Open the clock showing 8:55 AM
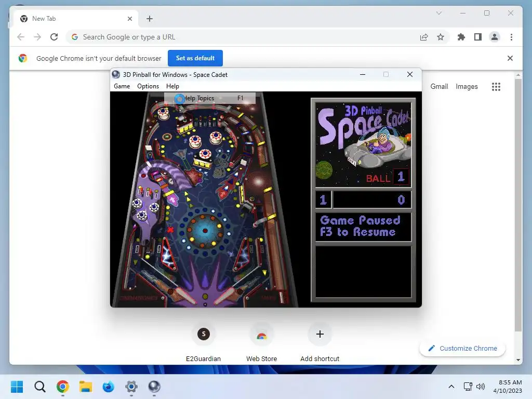 pyautogui.click(x=508, y=387)
